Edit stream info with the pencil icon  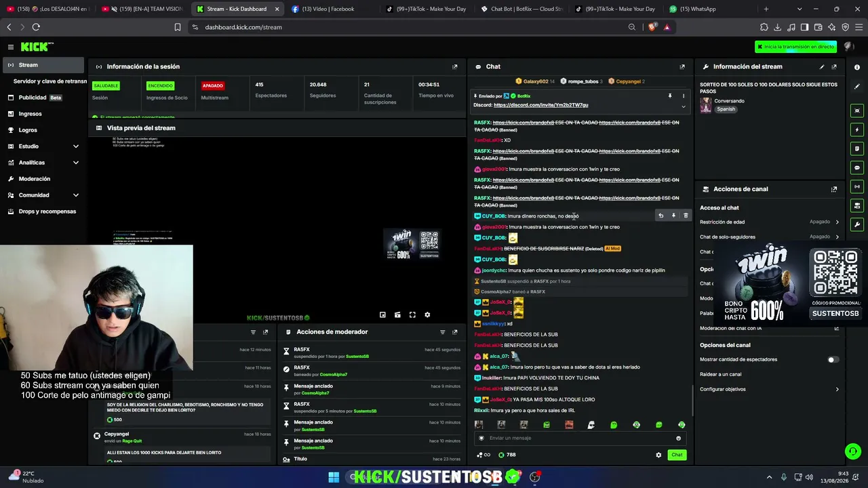(822, 66)
